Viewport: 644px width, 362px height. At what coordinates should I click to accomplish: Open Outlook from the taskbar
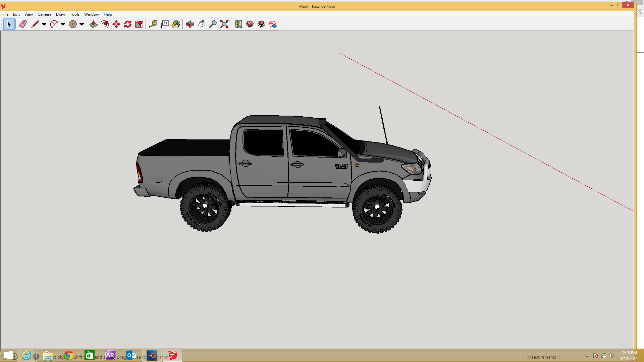pos(131,355)
